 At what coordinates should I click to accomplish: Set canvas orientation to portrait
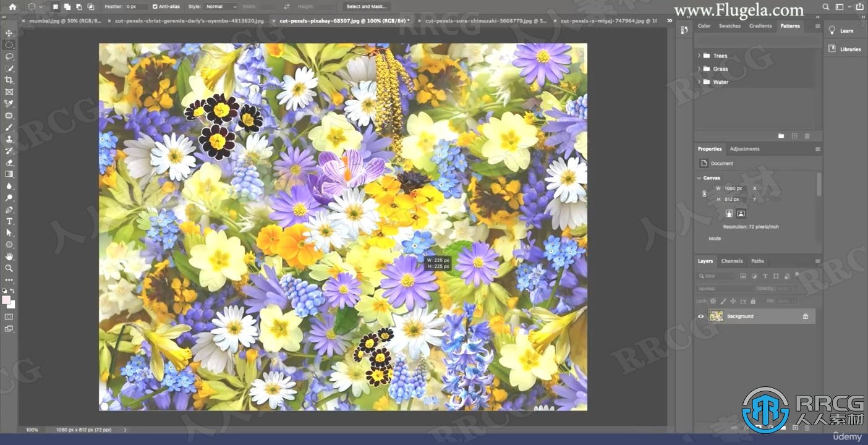pos(729,213)
